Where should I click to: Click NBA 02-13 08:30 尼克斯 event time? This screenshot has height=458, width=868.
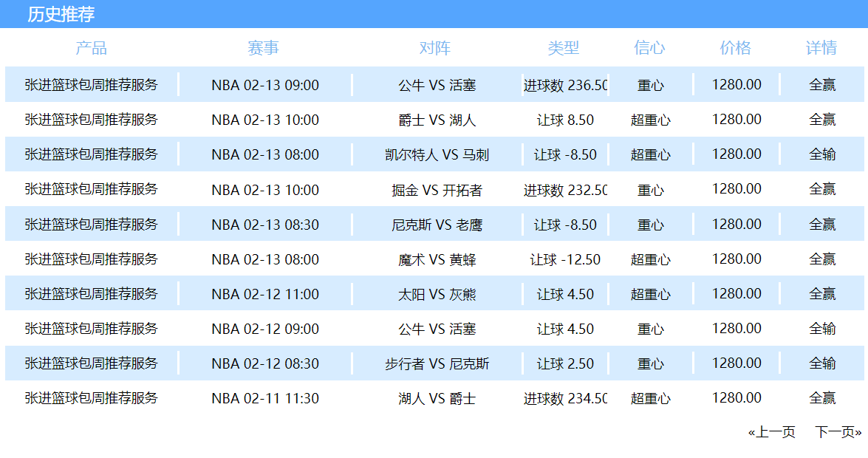265,225
